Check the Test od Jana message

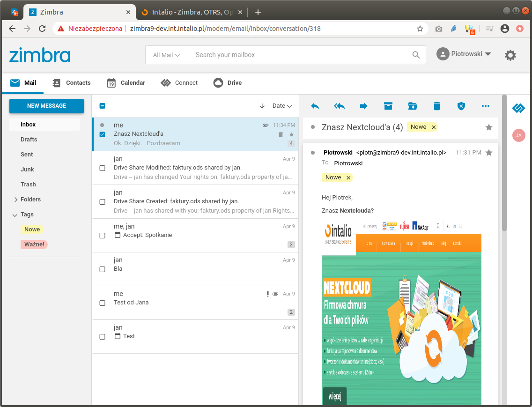102,303
